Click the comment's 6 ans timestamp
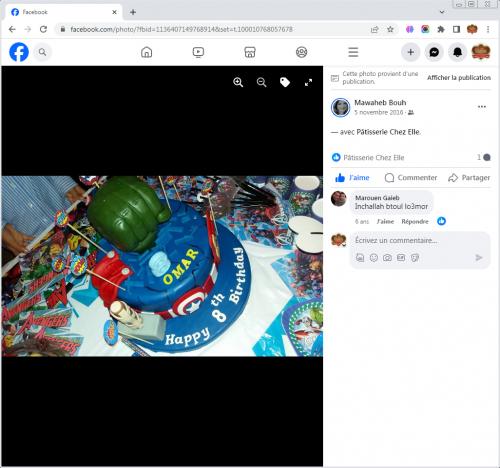 (362, 222)
